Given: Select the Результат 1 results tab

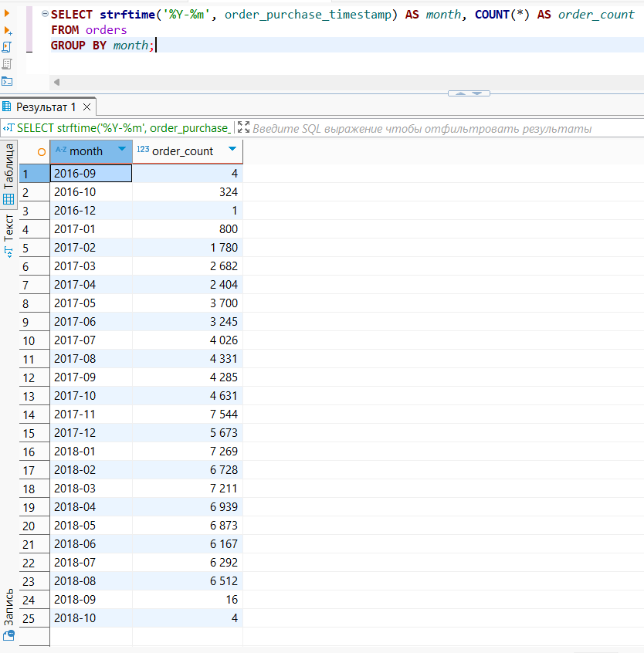Looking at the screenshot, I should tap(45, 107).
